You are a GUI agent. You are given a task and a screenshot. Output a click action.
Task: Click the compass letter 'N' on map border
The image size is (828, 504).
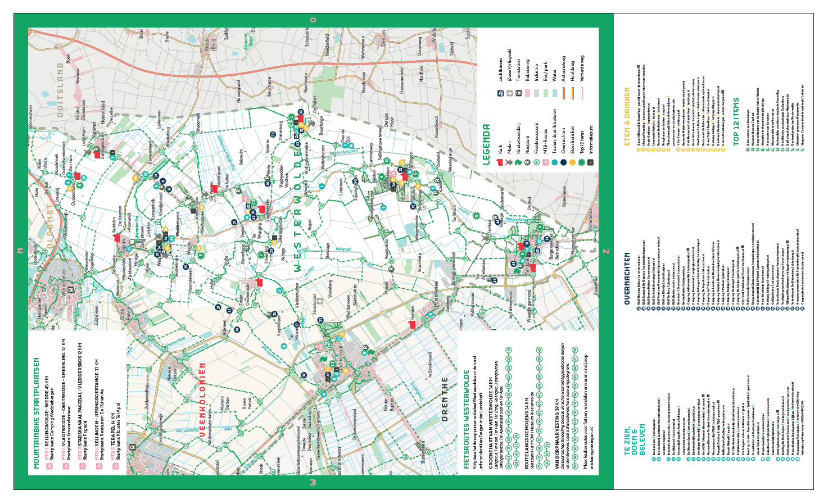pos(21,251)
